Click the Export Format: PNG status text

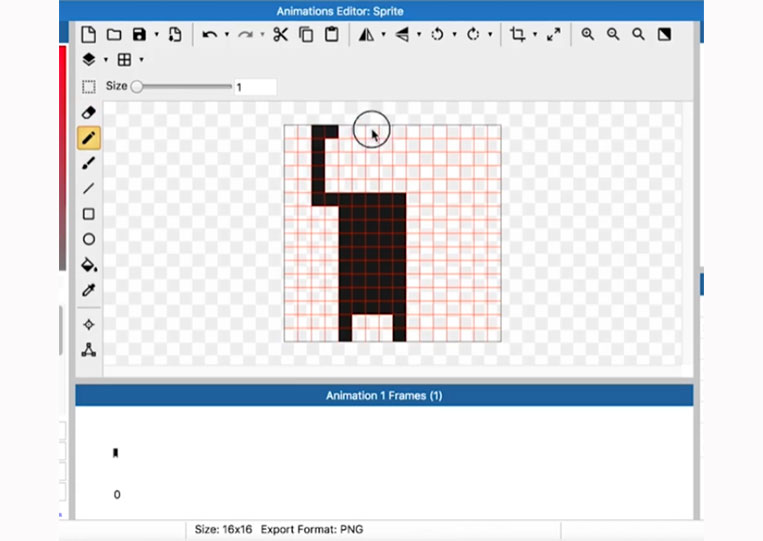click(x=312, y=529)
